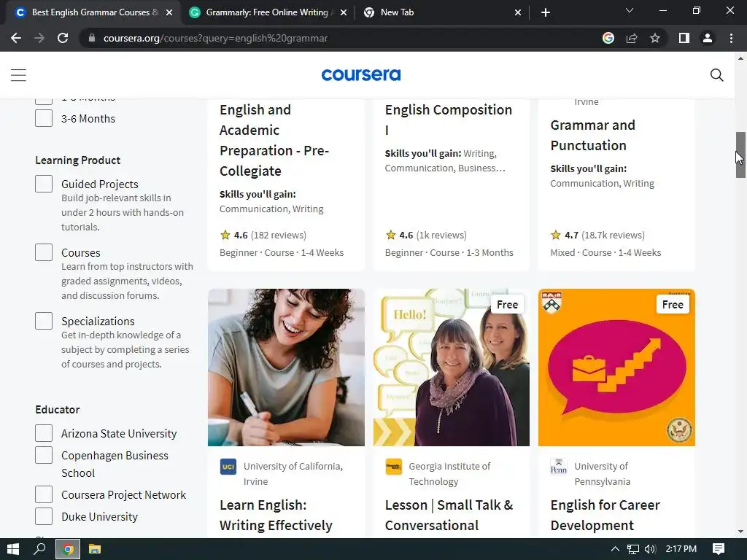Open the Grammar and Punctuation course

coord(592,135)
